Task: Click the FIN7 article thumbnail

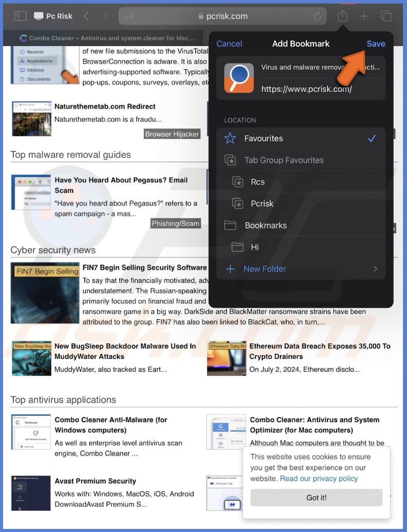Action: pyautogui.click(x=45, y=293)
